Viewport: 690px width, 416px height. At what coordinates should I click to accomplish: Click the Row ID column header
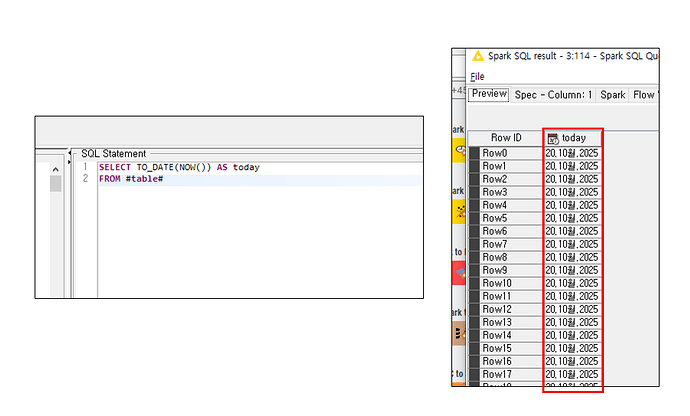point(506,138)
